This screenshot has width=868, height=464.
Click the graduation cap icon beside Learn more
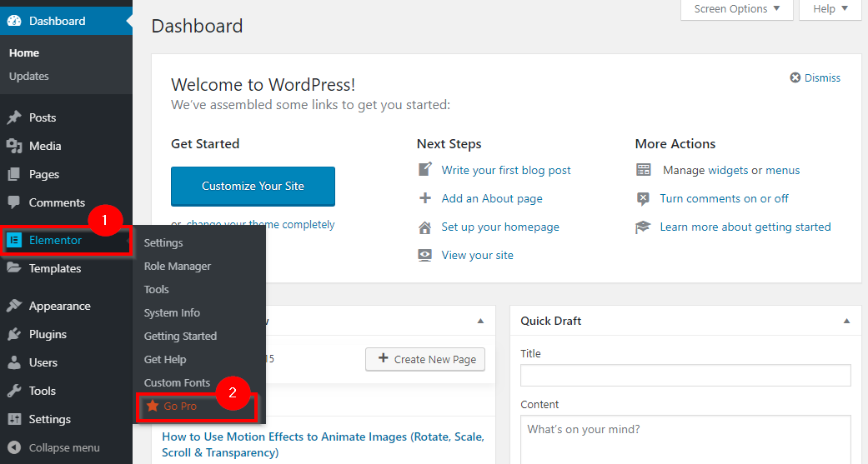click(x=643, y=227)
